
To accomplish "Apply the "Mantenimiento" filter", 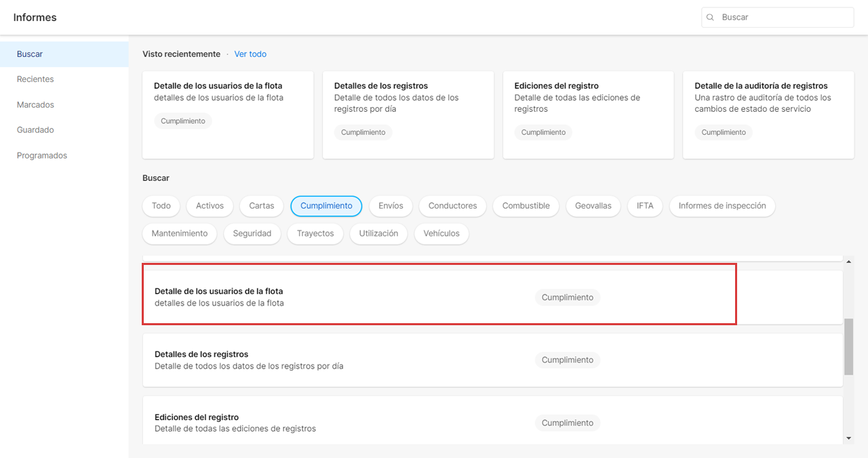I will [x=179, y=233].
